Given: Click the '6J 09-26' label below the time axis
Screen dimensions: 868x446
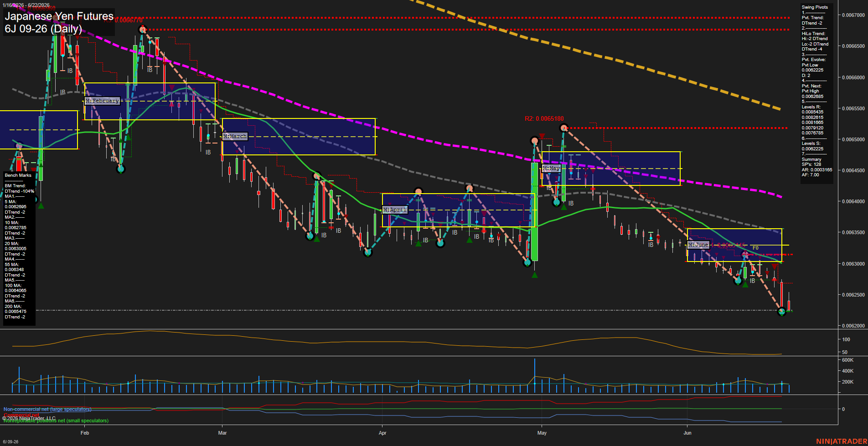Looking at the screenshot, I should 10,442.
